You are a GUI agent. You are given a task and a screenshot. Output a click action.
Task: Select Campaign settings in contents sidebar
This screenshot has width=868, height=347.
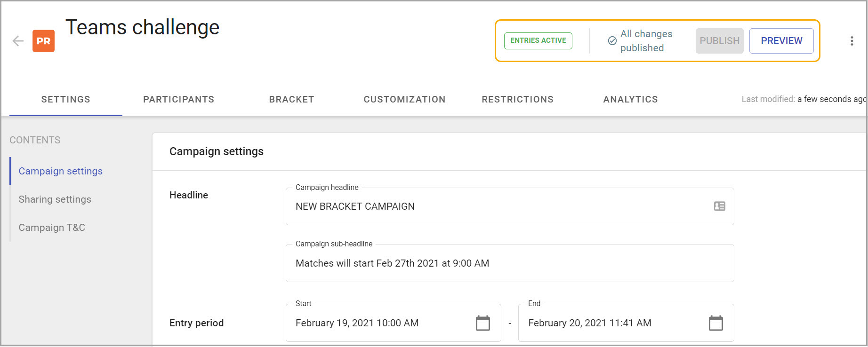pos(61,171)
